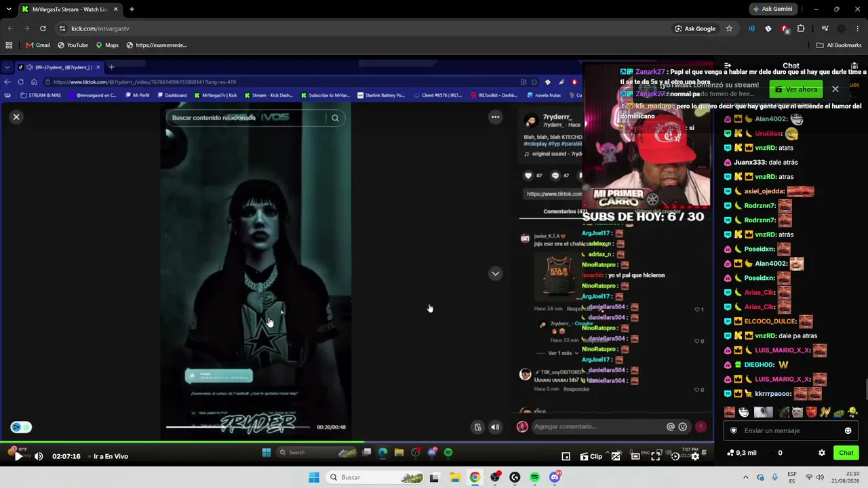Screen dimensions: 868x488
Task: Click the Ask Gemini button
Action: tap(772, 9)
